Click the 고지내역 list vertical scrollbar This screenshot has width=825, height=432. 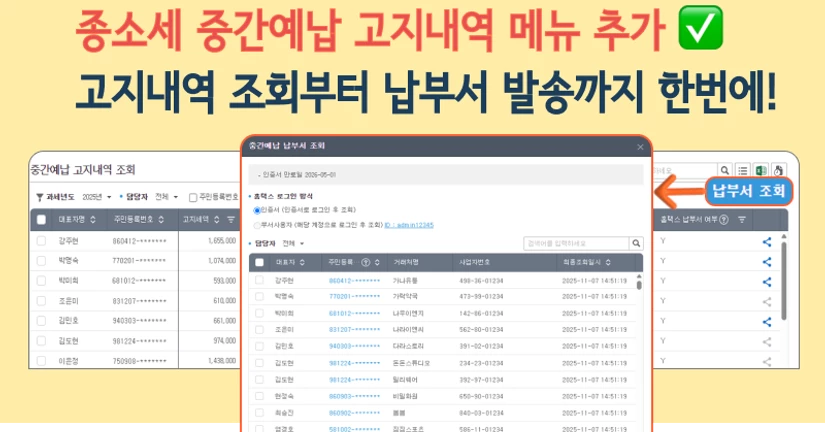tap(783, 279)
